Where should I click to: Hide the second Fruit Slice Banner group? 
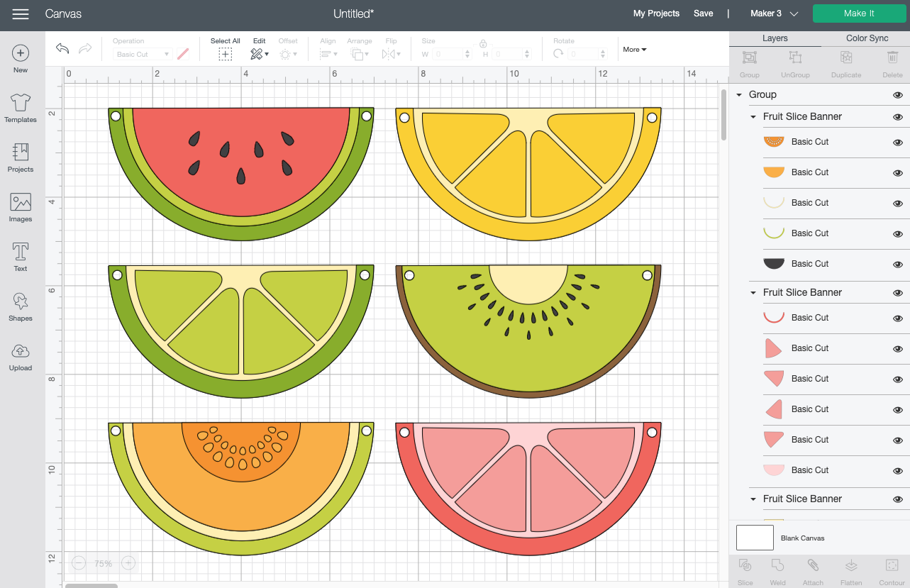[x=897, y=293]
